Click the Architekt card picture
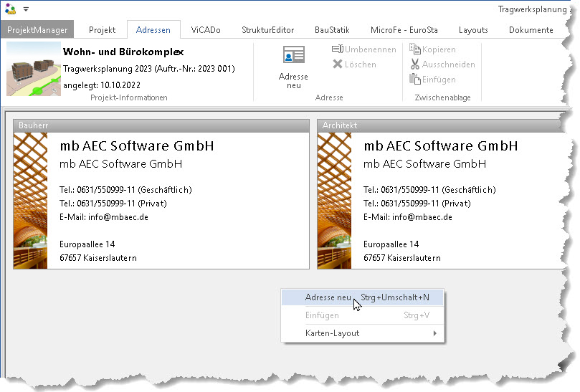This screenshot has width=580, height=392. click(x=334, y=201)
